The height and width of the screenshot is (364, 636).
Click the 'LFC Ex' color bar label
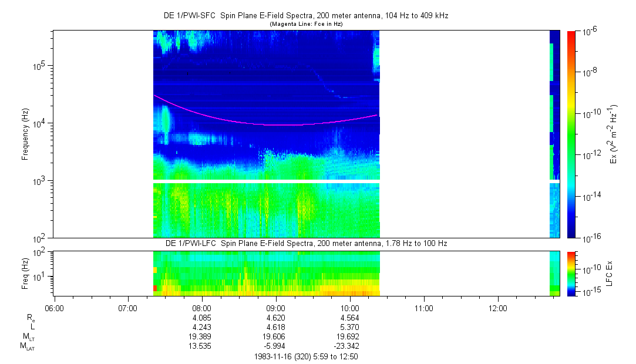coord(610,273)
